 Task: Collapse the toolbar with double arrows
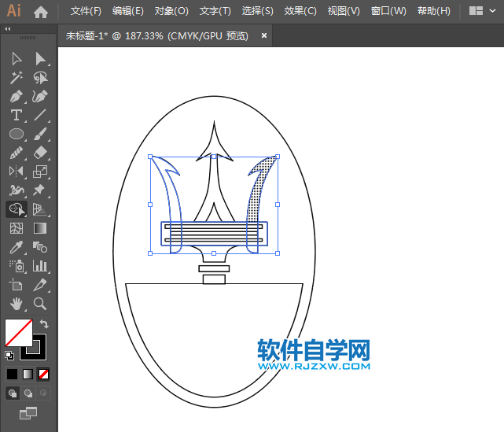click(8, 29)
